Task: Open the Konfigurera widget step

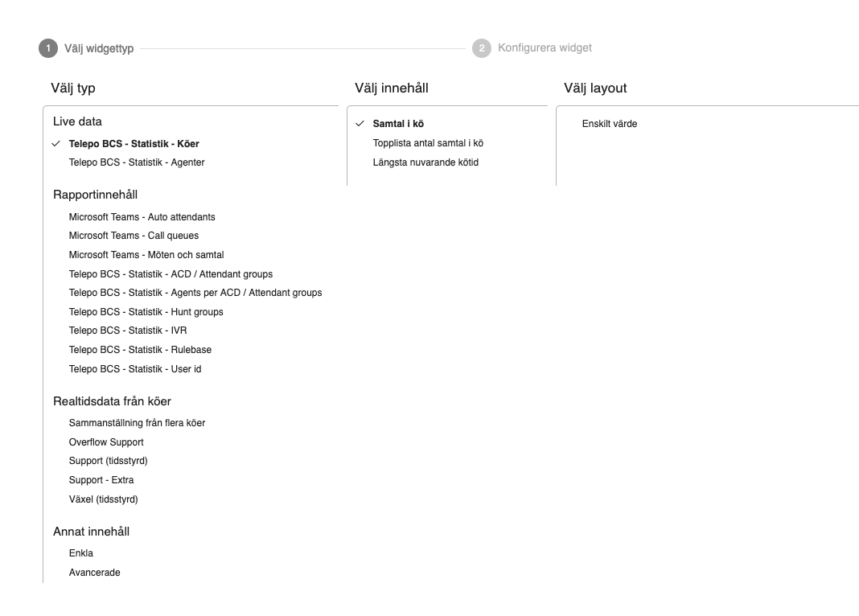Action: 545,48
